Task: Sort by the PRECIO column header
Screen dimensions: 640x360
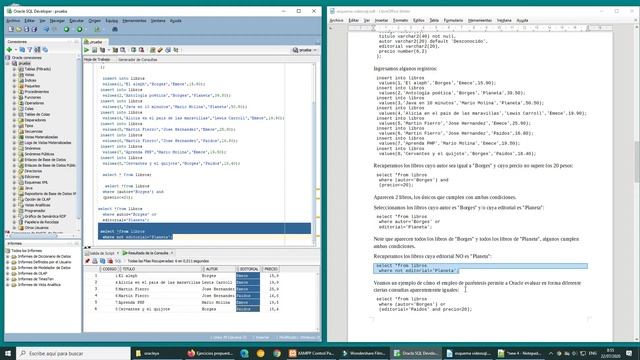Action: [x=270, y=269]
